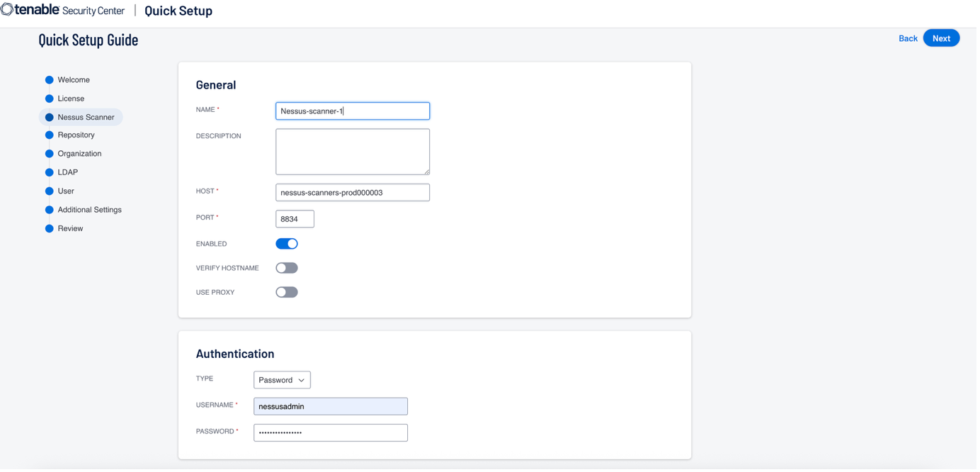Viewport: 980px width, 472px height.
Task: Open the authentication Type dropdown
Action: pos(282,380)
